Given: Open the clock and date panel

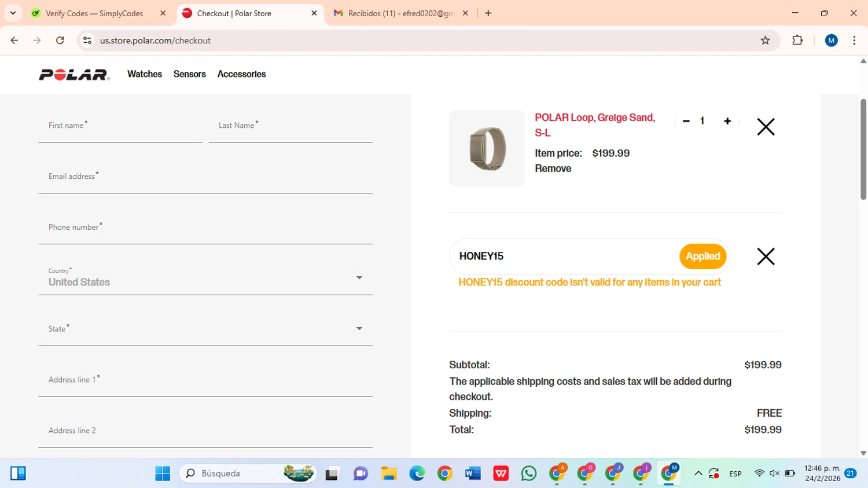Looking at the screenshot, I should pos(822,474).
